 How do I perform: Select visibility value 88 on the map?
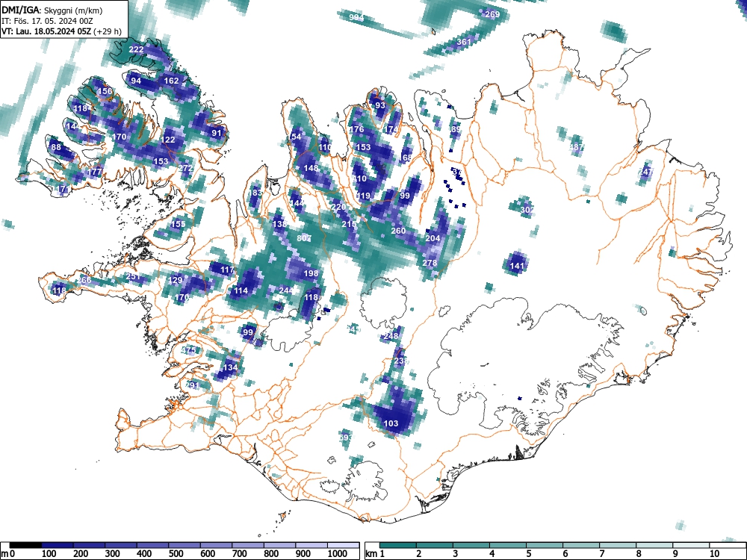click(56, 147)
